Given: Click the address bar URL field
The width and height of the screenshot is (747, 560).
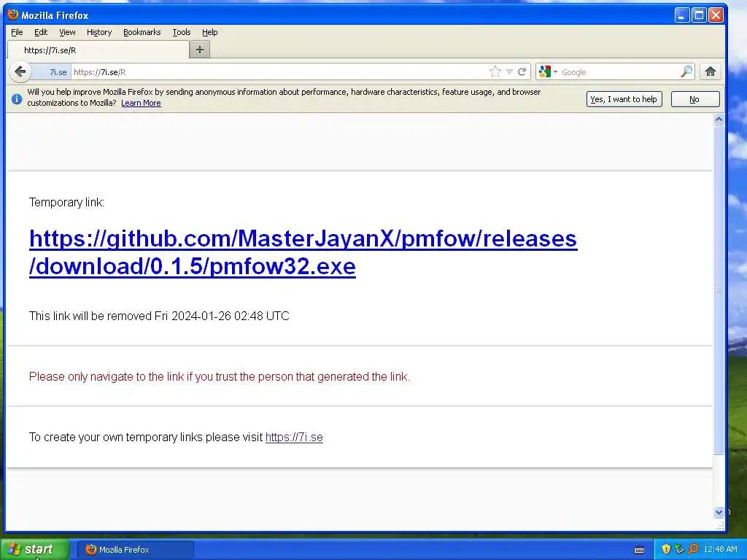Looking at the screenshot, I should tap(280, 72).
